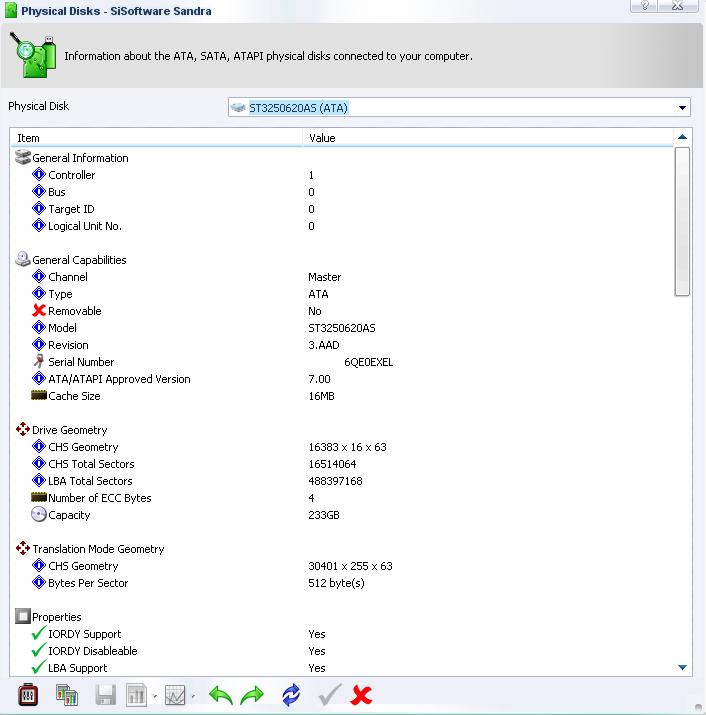Click the greyed-out save disk icon

pyautogui.click(x=105, y=695)
